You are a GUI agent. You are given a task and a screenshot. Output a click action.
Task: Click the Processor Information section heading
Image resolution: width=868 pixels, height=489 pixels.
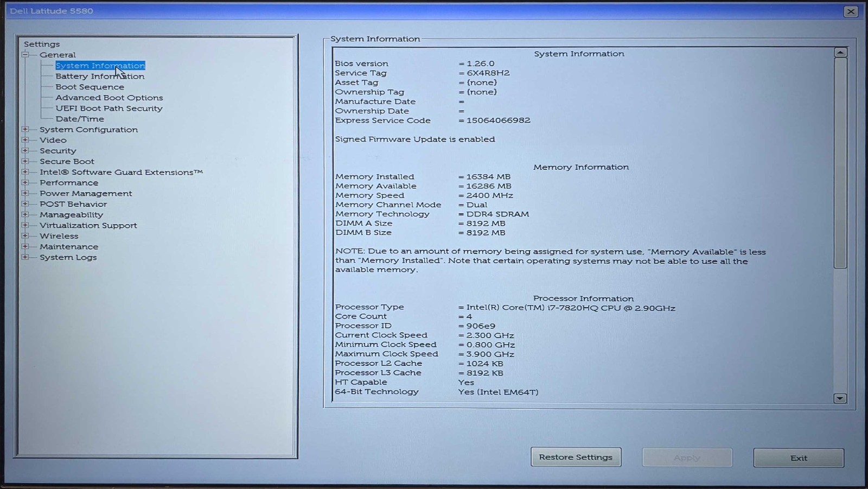point(583,299)
